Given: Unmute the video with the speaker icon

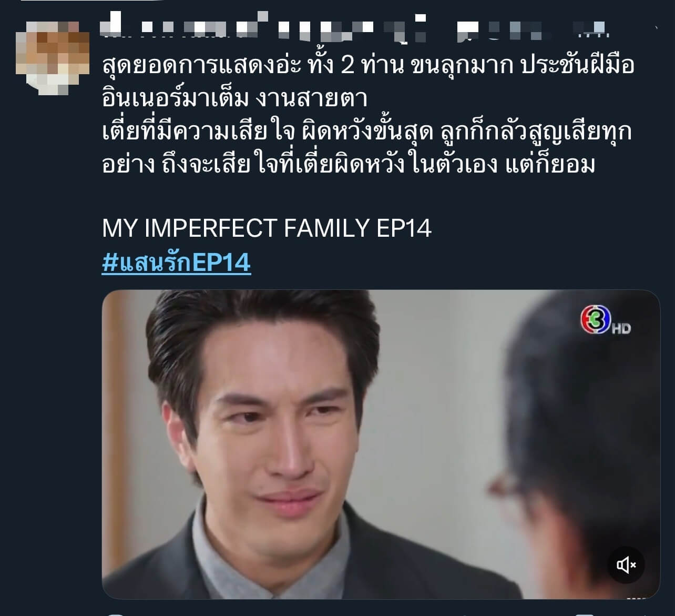Looking at the screenshot, I should 626,565.
